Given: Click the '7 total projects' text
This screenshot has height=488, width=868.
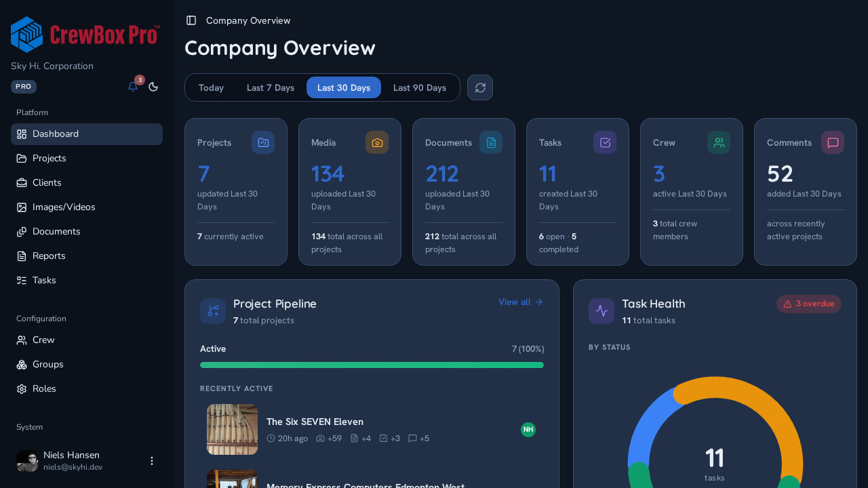Looking at the screenshot, I should (x=264, y=321).
